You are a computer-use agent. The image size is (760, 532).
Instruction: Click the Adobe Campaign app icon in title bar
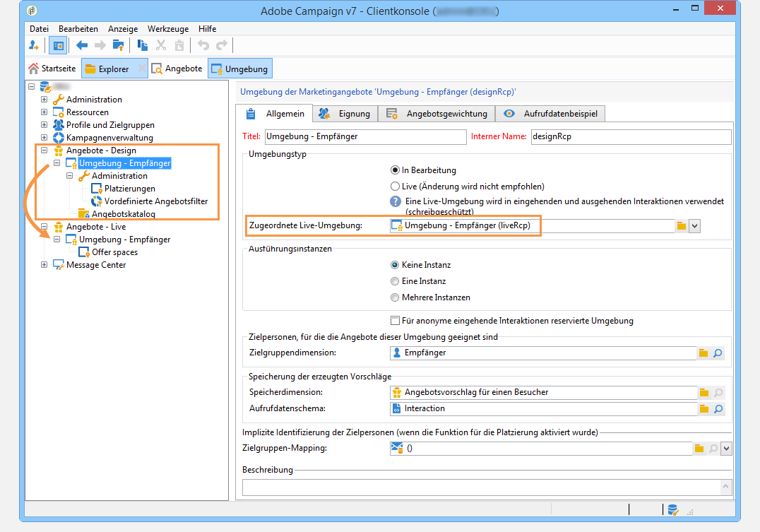[32, 10]
